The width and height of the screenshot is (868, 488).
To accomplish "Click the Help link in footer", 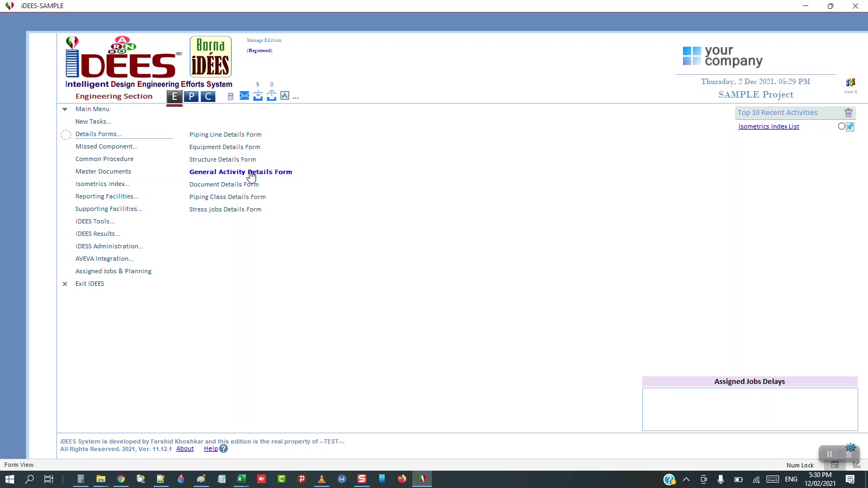I will pyautogui.click(x=210, y=449).
